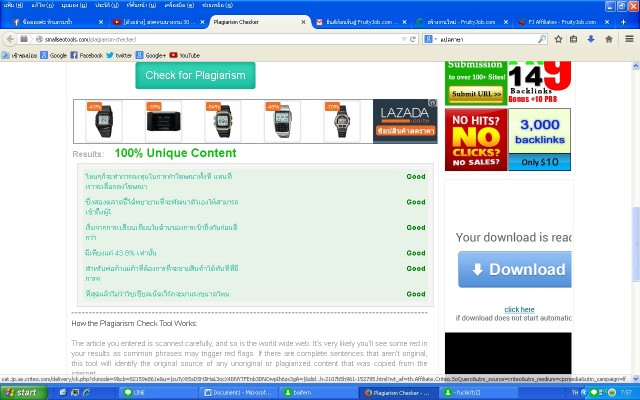
Task: Click the Firefox back arrow button
Action: (10, 39)
